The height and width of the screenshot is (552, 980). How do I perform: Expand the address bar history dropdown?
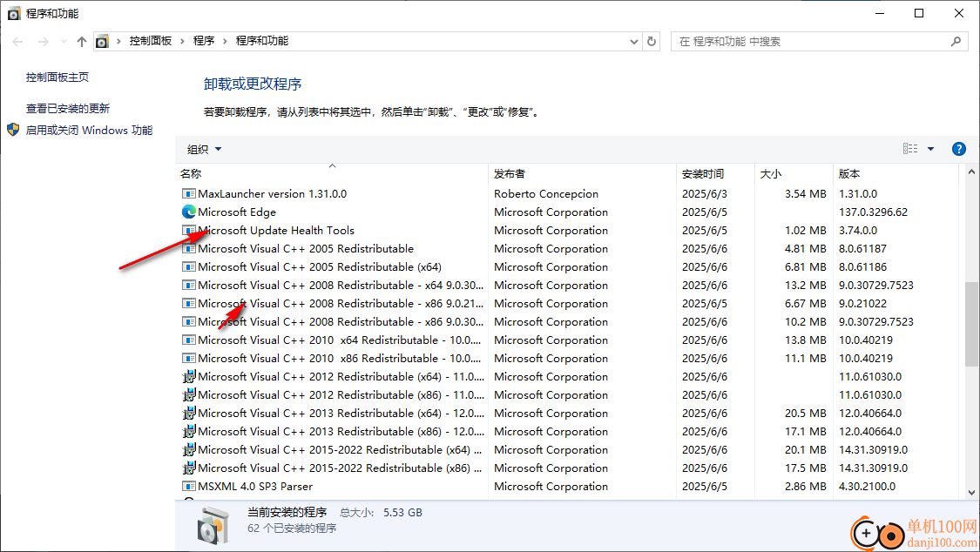click(x=634, y=42)
